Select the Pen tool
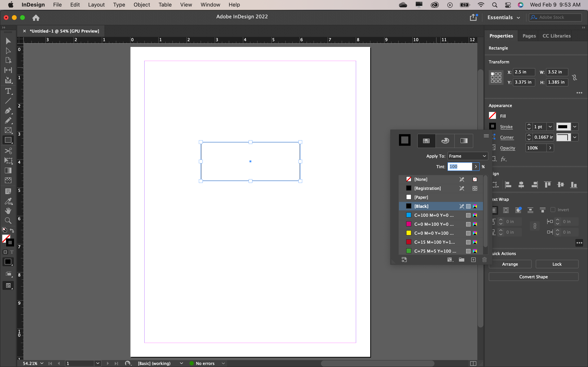Screen dimensions: 588x367 (x=8, y=111)
